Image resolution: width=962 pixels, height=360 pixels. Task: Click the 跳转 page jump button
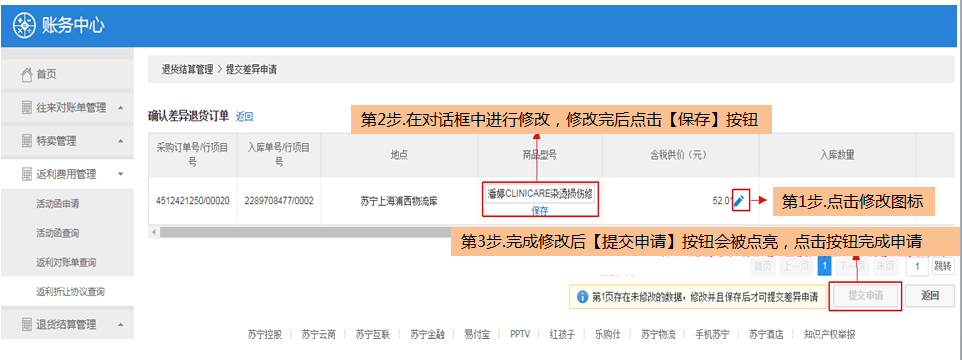click(x=943, y=266)
